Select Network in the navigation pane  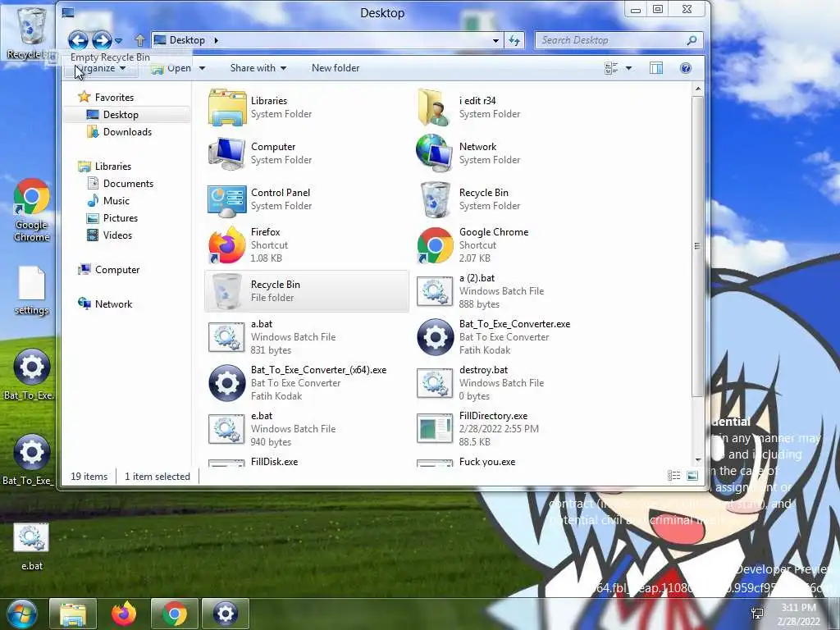(105, 304)
